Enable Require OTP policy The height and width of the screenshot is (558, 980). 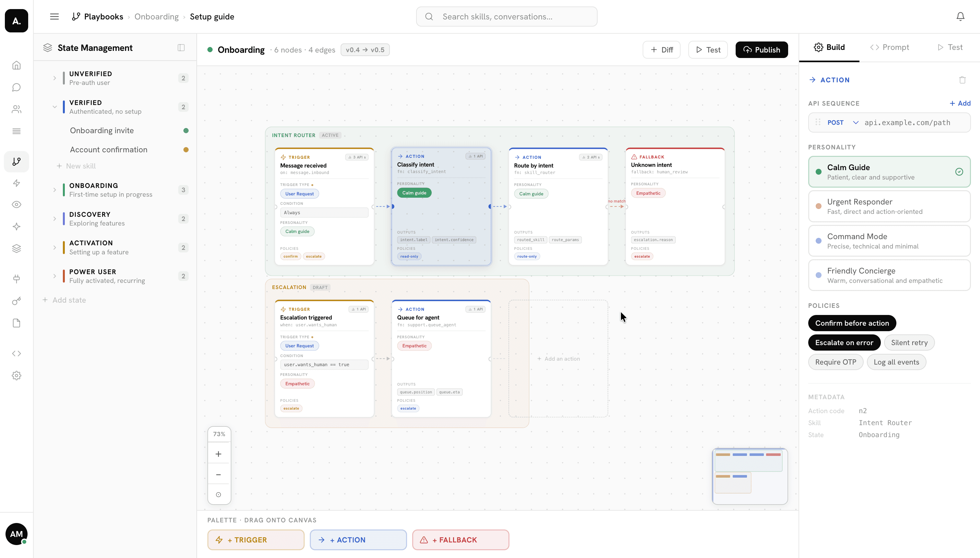[835, 362]
